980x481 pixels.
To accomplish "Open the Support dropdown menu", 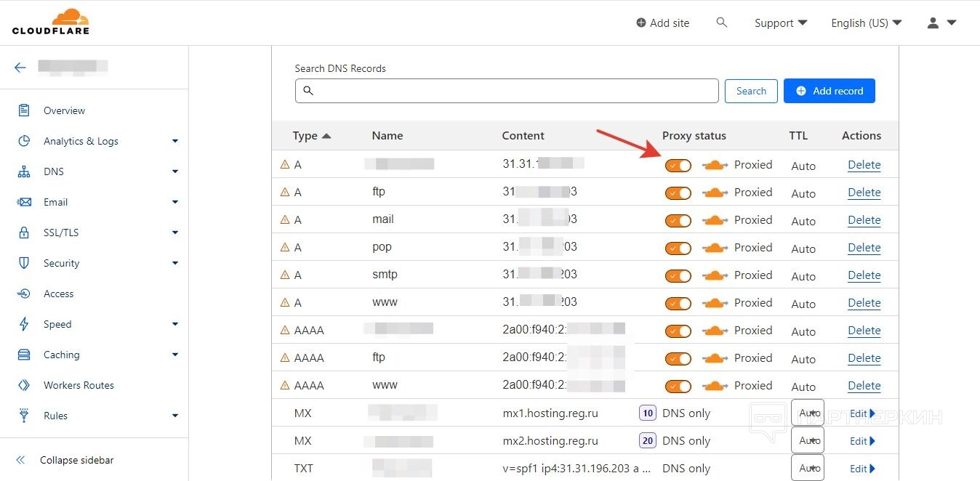I will [781, 23].
